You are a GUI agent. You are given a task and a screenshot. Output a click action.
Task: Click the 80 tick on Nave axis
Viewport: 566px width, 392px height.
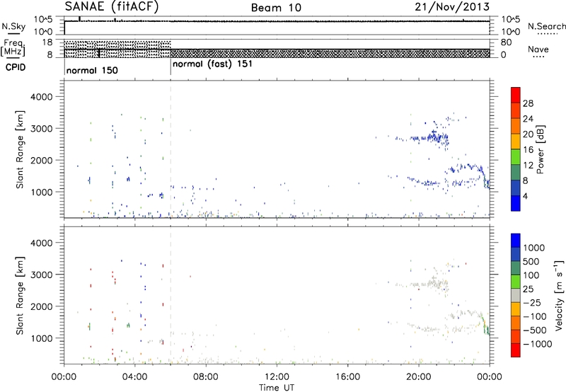506,42
